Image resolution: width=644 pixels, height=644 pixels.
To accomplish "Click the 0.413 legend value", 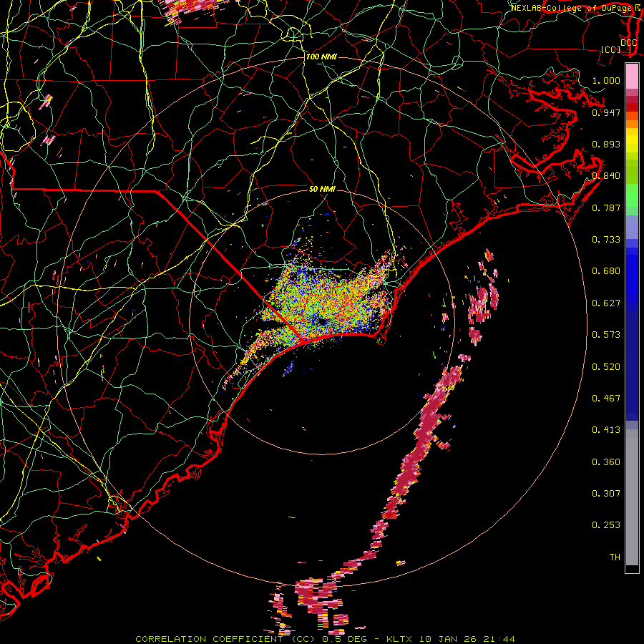I will coord(606,429).
